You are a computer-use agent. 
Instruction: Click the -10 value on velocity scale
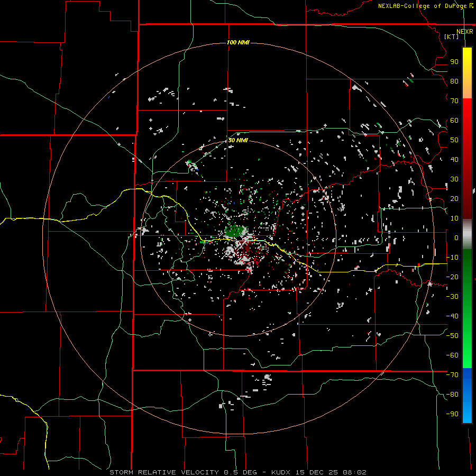pyautogui.click(x=452, y=258)
